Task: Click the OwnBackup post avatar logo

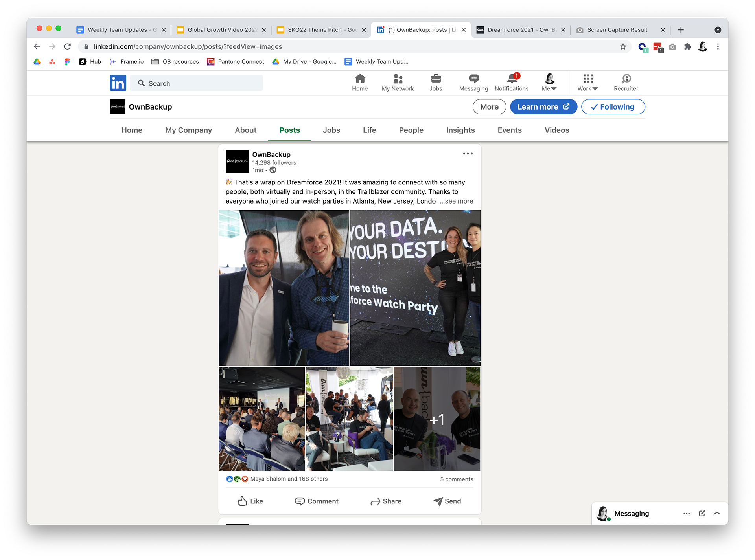Action: point(237,161)
